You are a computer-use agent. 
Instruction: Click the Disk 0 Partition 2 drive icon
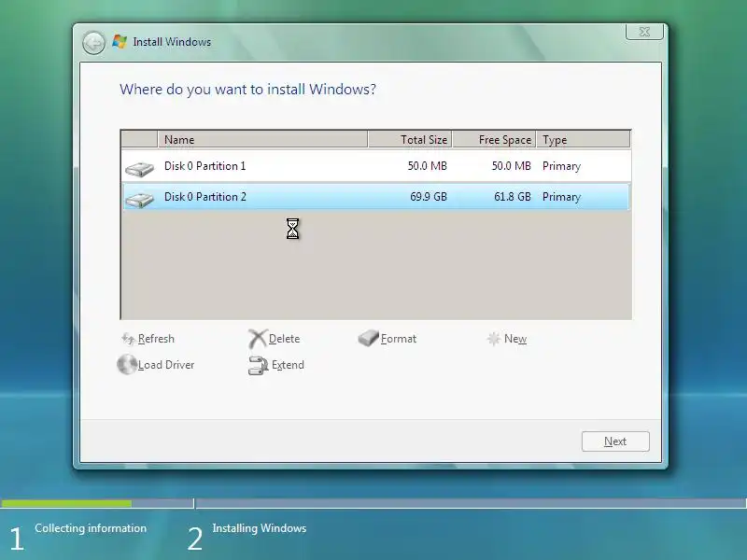pyautogui.click(x=139, y=199)
